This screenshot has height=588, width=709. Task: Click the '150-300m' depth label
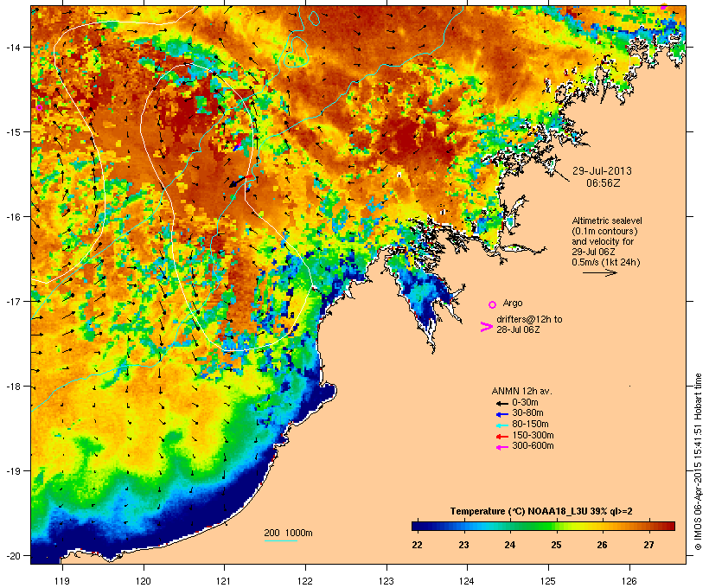(x=533, y=436)
